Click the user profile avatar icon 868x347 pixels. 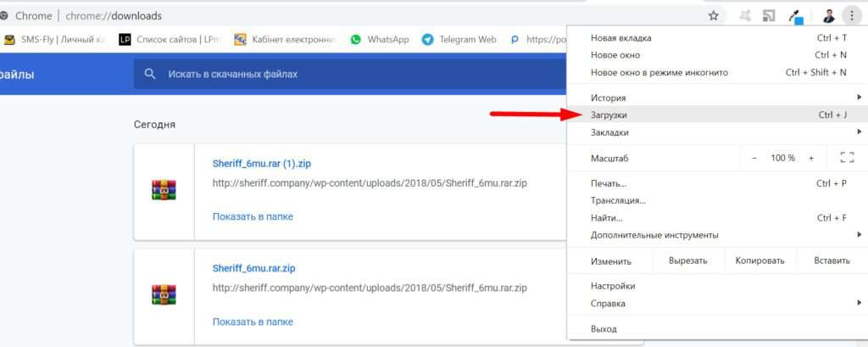point(828,15)
